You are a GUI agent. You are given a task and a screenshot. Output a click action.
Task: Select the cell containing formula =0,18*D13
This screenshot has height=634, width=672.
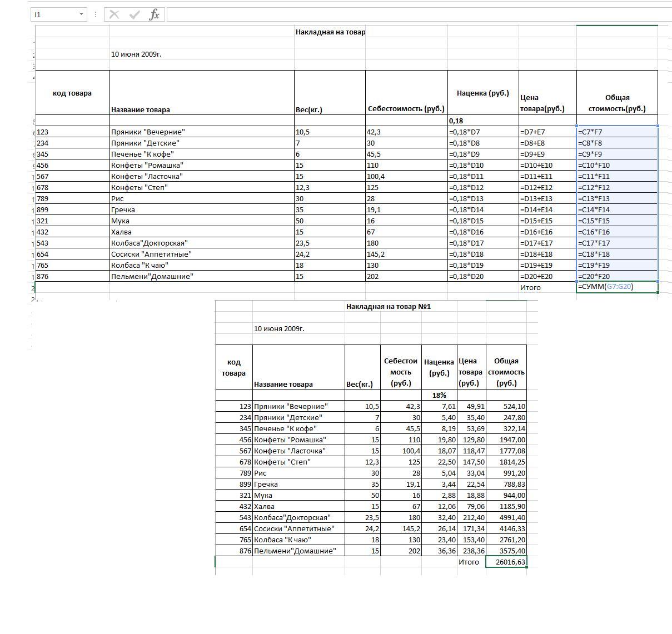[482, 198]
